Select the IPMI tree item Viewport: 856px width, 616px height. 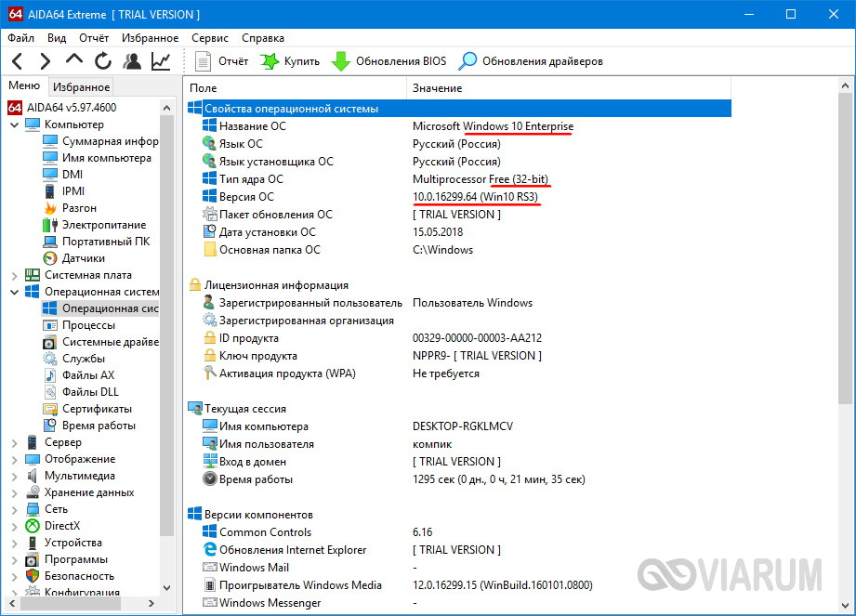(x=64, y=191)
